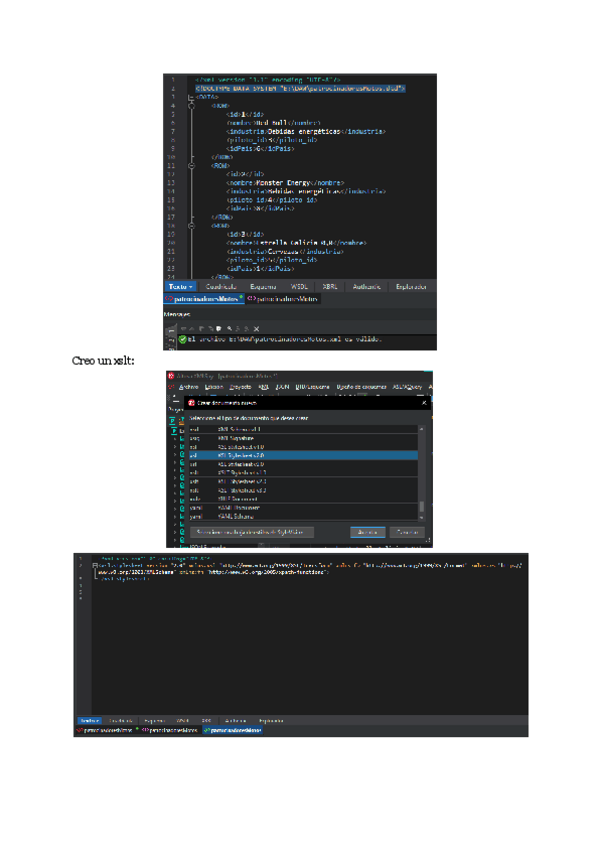Click the Aceptar button
Screen dimensions: 600x848
(x=367, y=532)
